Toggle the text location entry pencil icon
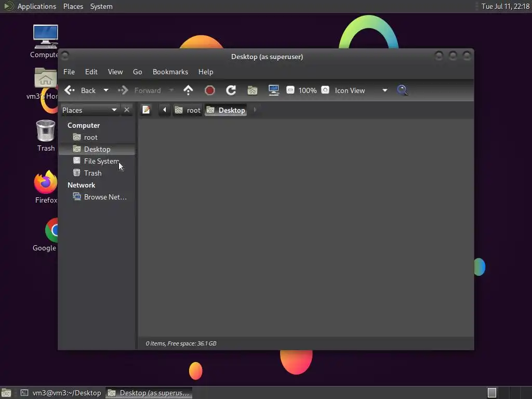This screenshot has height=399, width=532. pos(146,110)
